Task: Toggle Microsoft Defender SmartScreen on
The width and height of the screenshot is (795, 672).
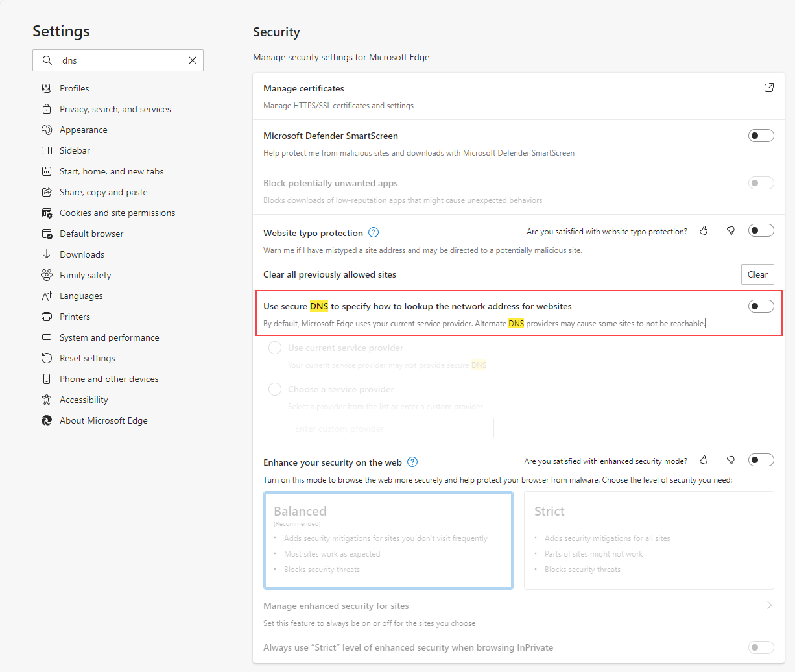Action: [x=761, y=136]
